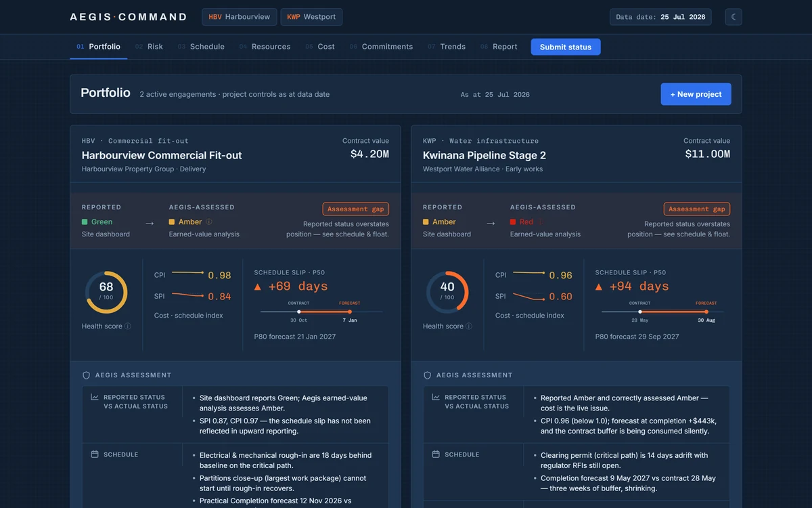This screenshot has width=812, height=508.
Task: Click Amber swatch under Harbourview Aegis-Assessed
Action: [x=172, y=221]
